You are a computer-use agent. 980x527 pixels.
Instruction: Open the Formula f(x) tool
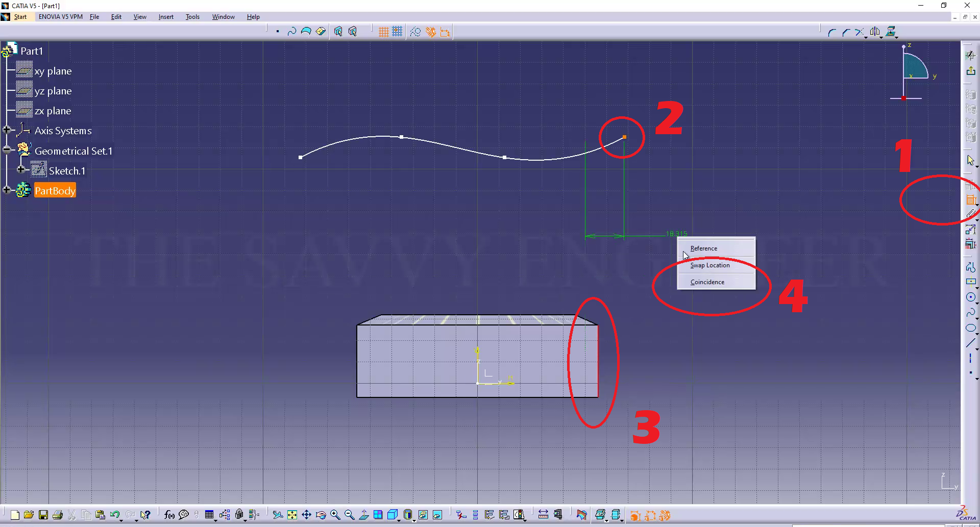169,515
